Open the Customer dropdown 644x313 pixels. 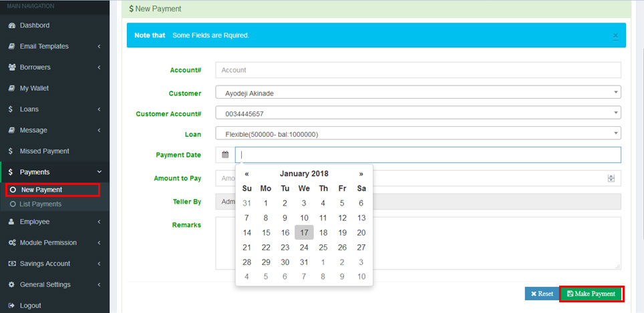(418, 93)
